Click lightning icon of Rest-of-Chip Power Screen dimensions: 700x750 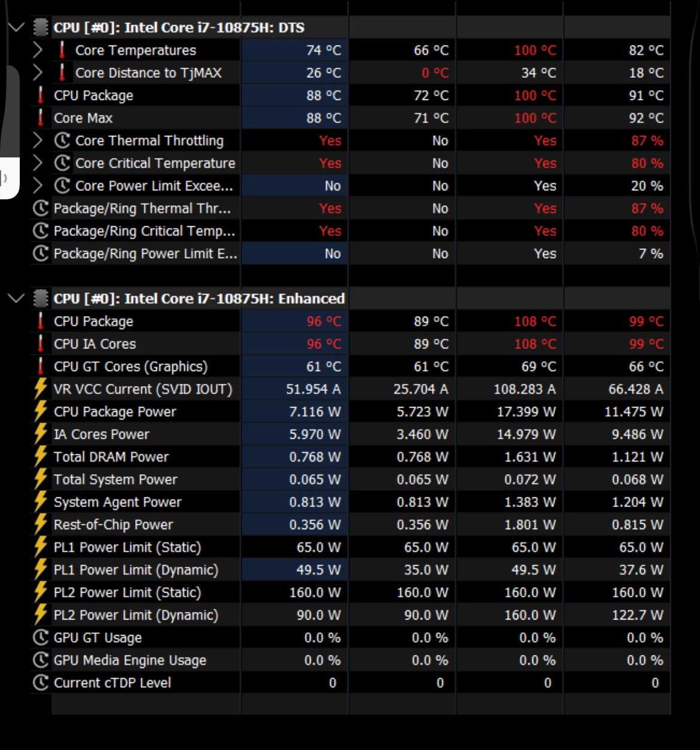(41, 524)
